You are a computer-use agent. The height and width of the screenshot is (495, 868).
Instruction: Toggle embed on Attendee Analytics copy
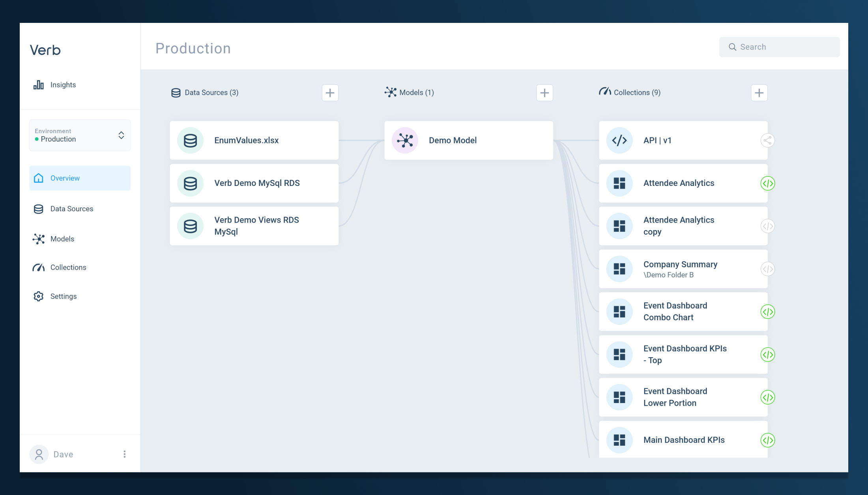point(767,226)
